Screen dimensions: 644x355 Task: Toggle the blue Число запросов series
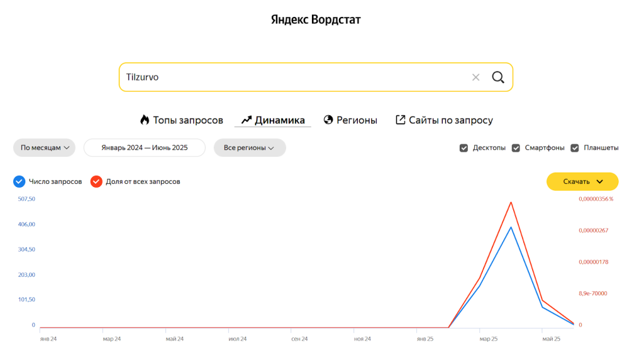[x=19, y=181]
